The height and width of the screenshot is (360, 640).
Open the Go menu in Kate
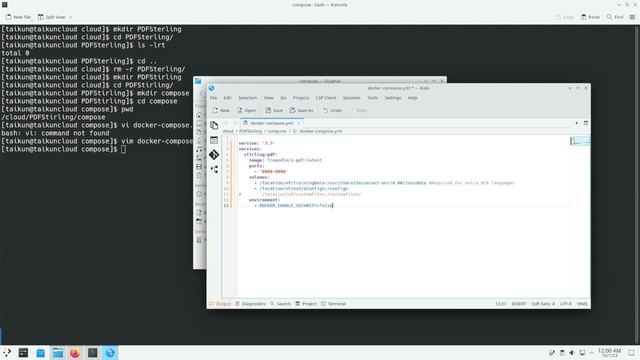click(283, 98)
